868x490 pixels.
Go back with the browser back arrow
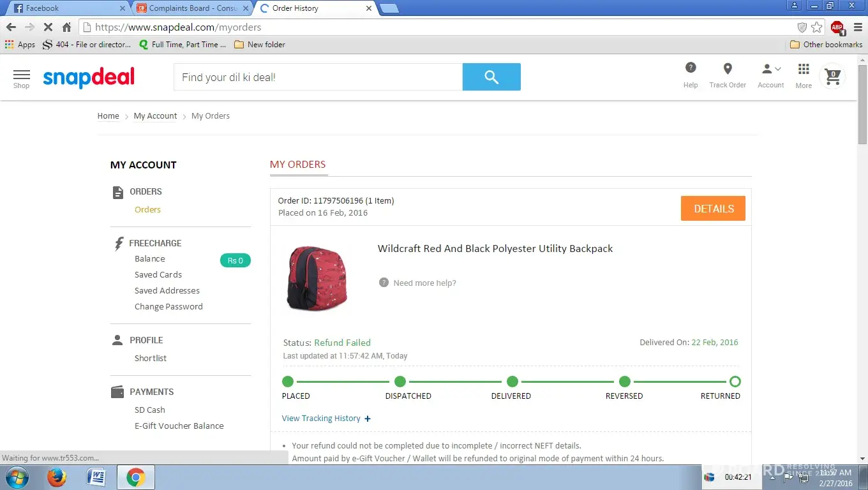pos(11,27)
